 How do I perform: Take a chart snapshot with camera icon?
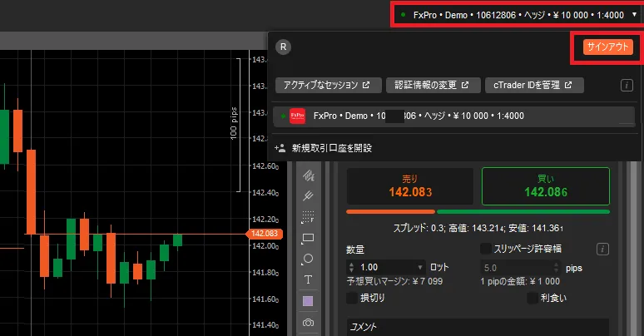308,323
